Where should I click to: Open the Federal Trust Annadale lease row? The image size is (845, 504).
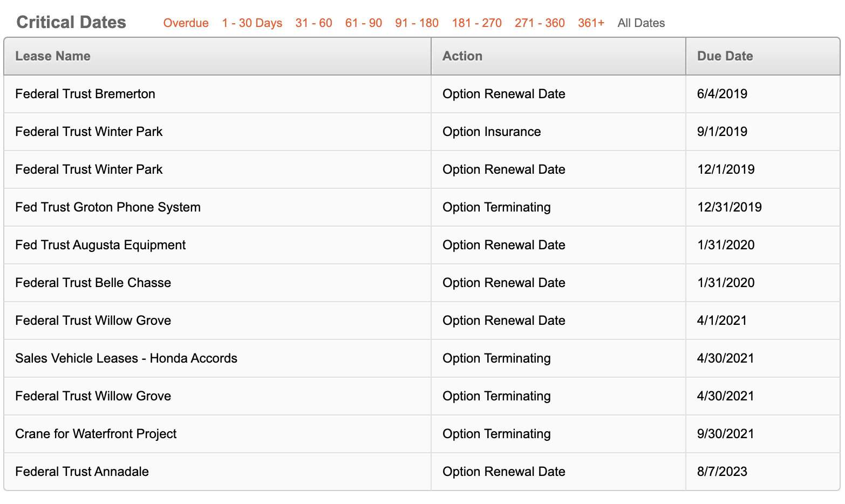pyautogui.click(x=422, y=472)
